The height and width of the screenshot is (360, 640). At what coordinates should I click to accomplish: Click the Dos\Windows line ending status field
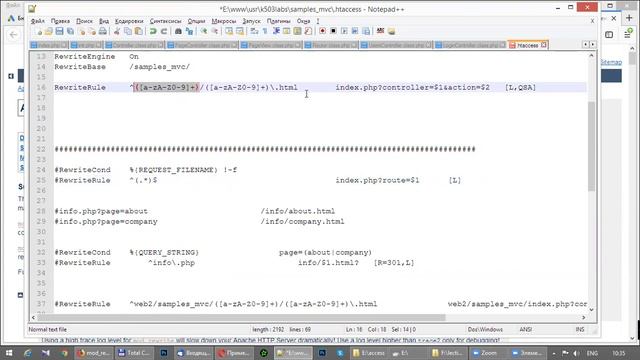tap(485, 329)
